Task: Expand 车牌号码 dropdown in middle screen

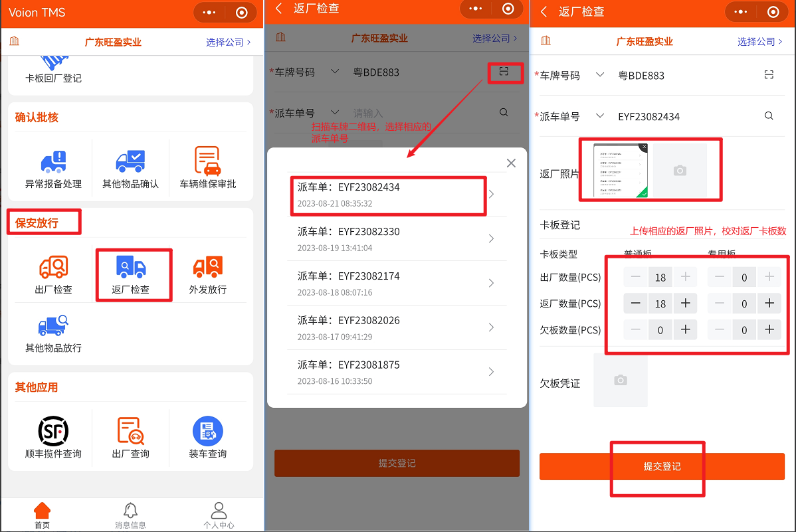Action: point(334,72)
